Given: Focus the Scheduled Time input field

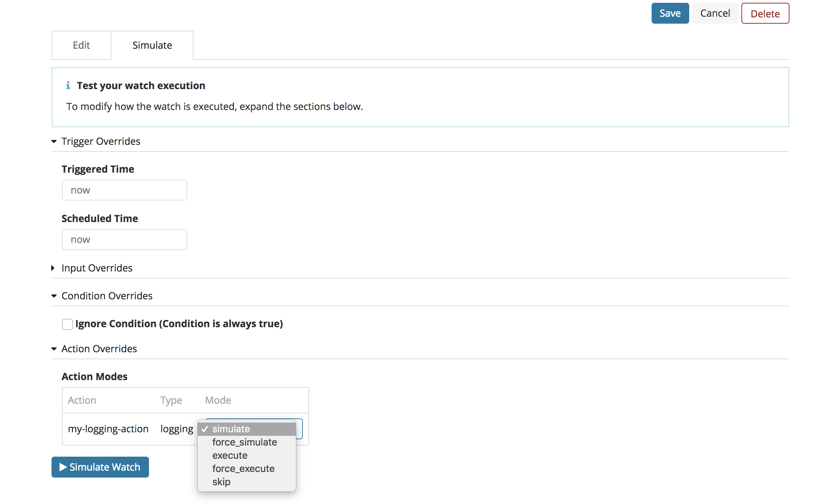Looking at the screenshot, I should 125,239.
